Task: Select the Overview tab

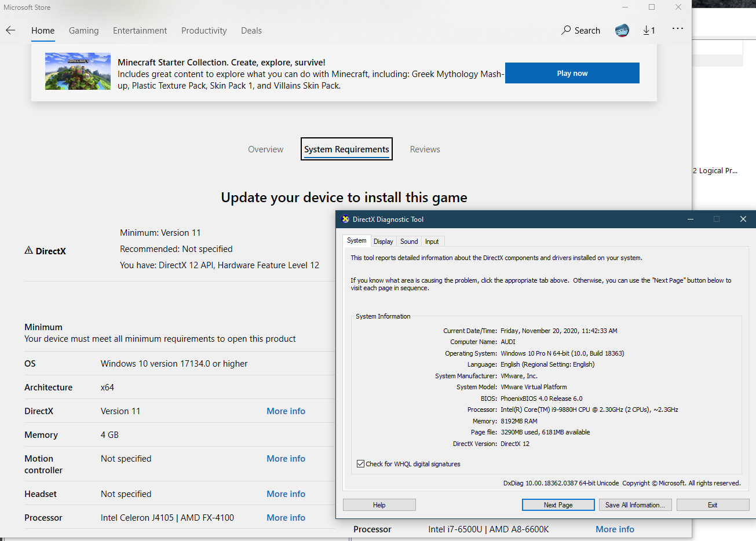Action: (266, 149)
